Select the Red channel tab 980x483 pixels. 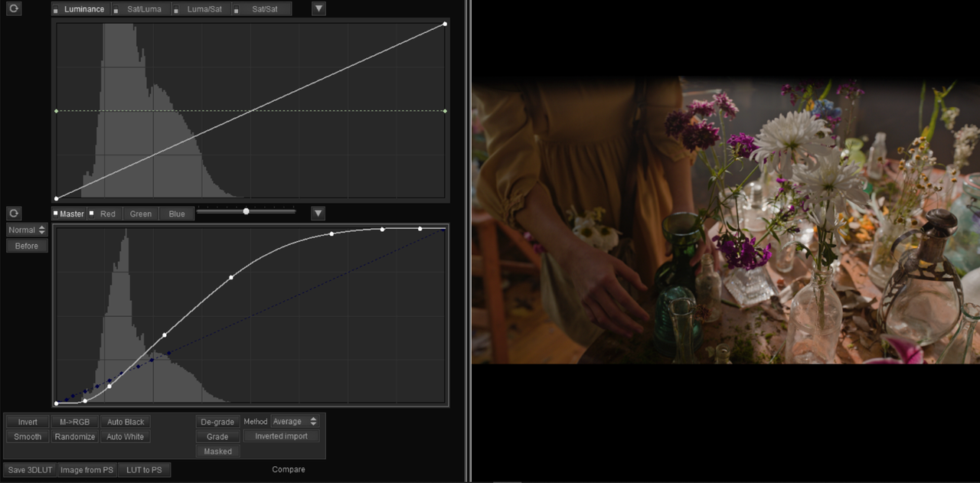(104, 214)
